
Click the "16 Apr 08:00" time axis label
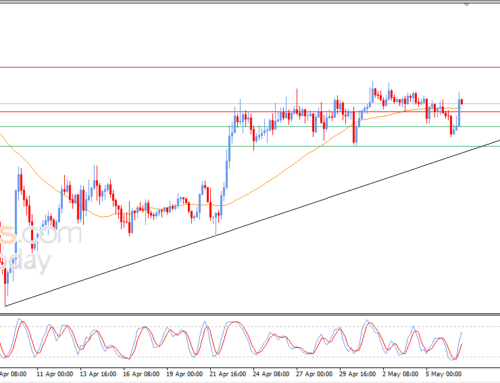141,374
